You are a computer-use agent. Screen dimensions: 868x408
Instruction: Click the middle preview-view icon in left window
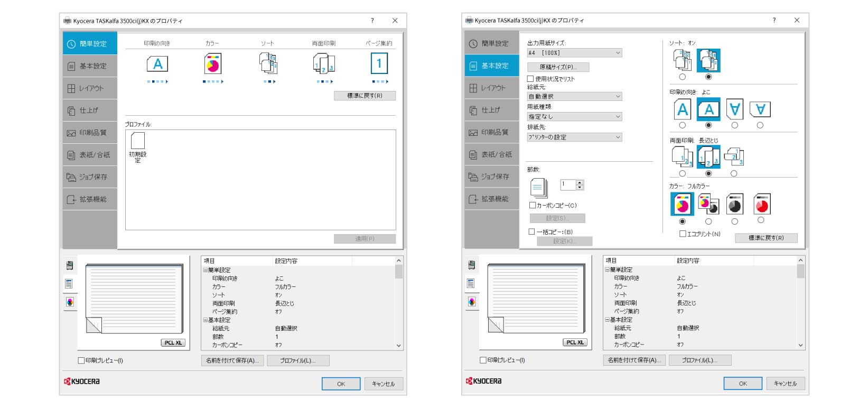pos(69,284)
